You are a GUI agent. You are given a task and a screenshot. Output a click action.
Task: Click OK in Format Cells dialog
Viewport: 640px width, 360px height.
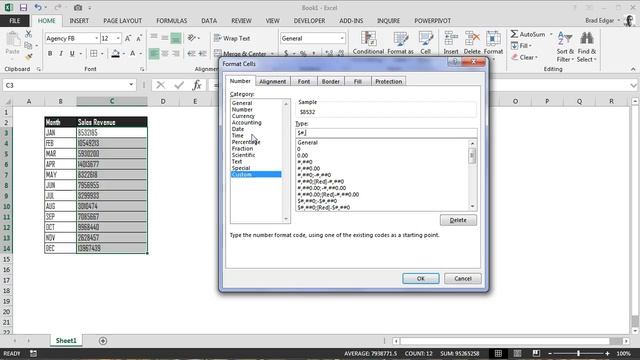421,278
